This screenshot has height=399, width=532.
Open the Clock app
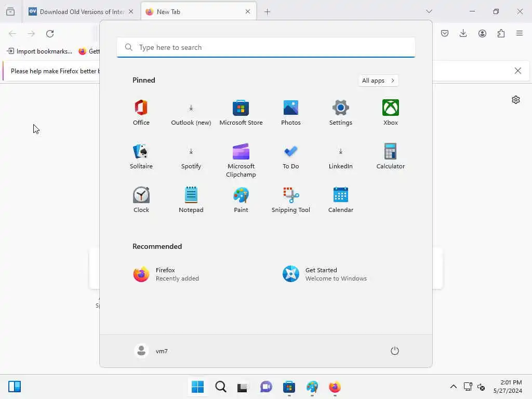[x=141, y=200]
